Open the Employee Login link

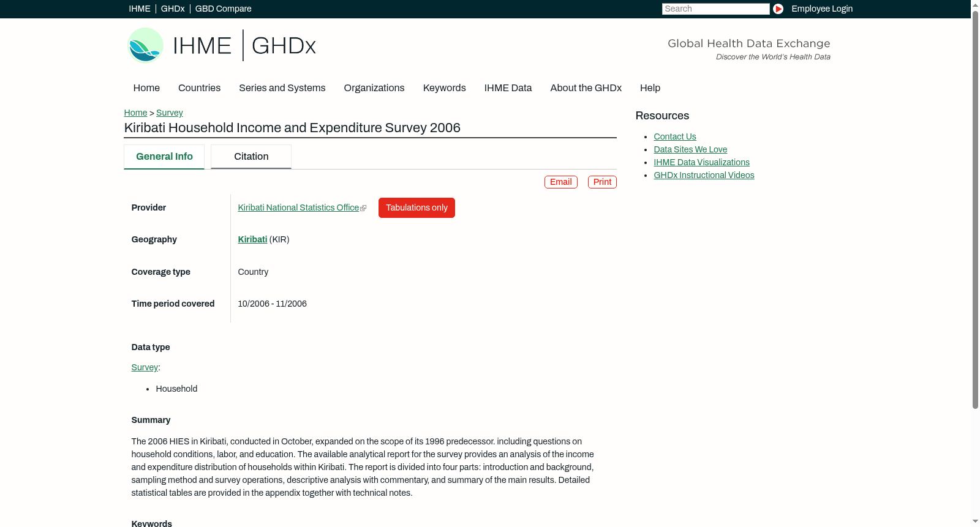click(822, 9)
